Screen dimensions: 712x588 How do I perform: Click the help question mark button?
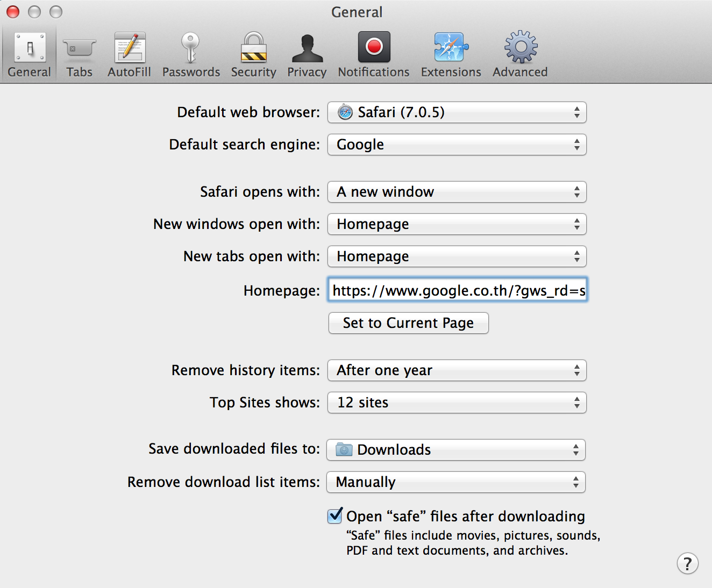coord(687,563)
